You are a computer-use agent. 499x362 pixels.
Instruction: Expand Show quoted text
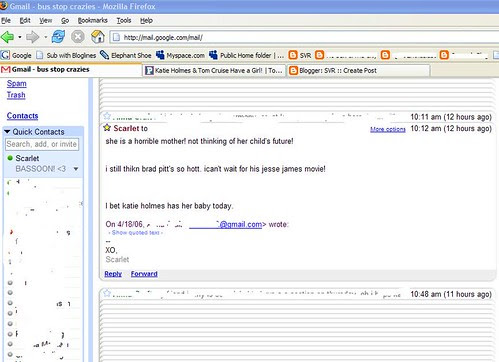pos(136,233)
